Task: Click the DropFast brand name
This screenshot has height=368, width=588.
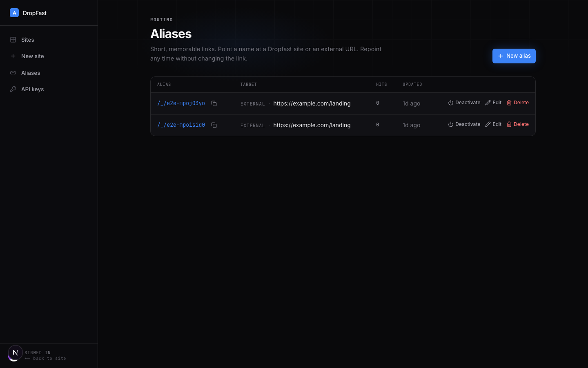Action: pyautogui.click(x=35, y=13)
